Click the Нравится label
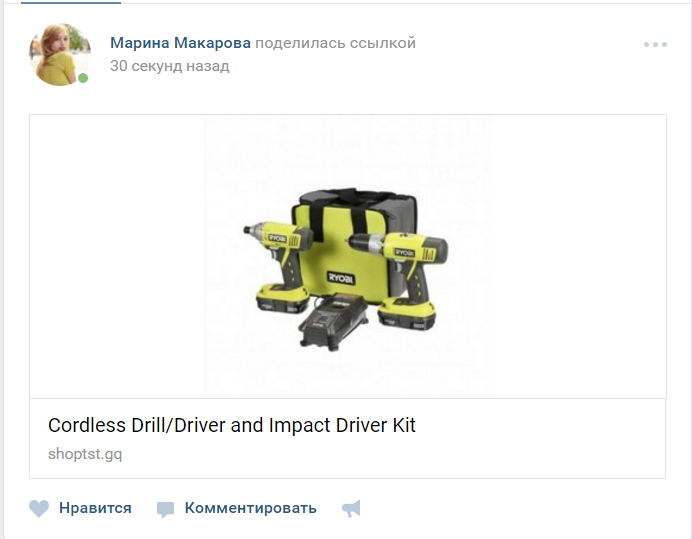This screenshot has width=692, height=539. pos(95,508)
